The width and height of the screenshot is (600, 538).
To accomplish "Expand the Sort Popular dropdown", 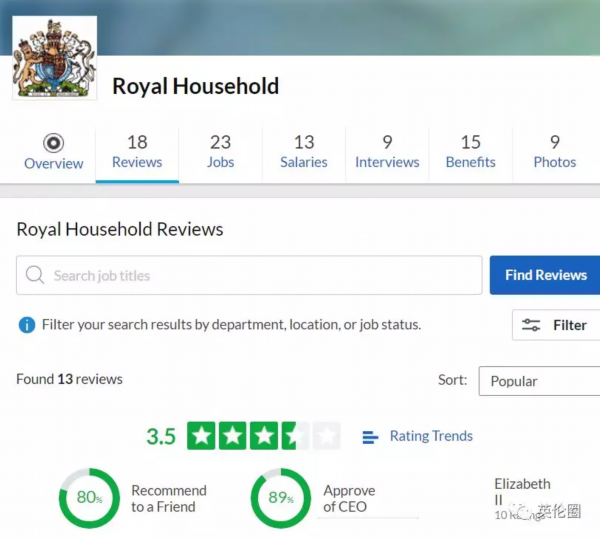I will pos(538,381).
